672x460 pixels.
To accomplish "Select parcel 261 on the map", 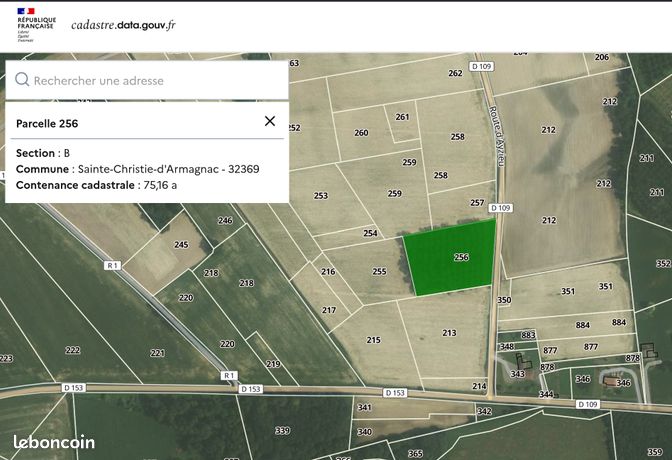I will (x=402, y=117).
